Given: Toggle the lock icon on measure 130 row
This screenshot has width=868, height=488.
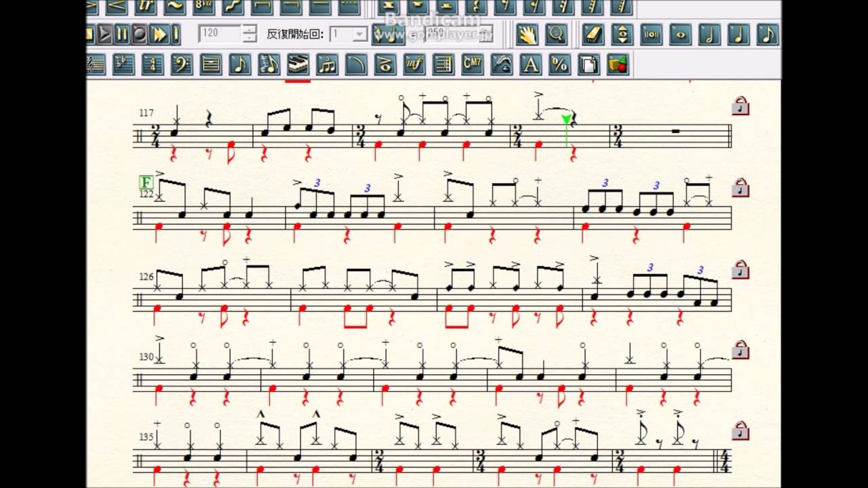Looking at the screenshot, I should coord(740,350).
